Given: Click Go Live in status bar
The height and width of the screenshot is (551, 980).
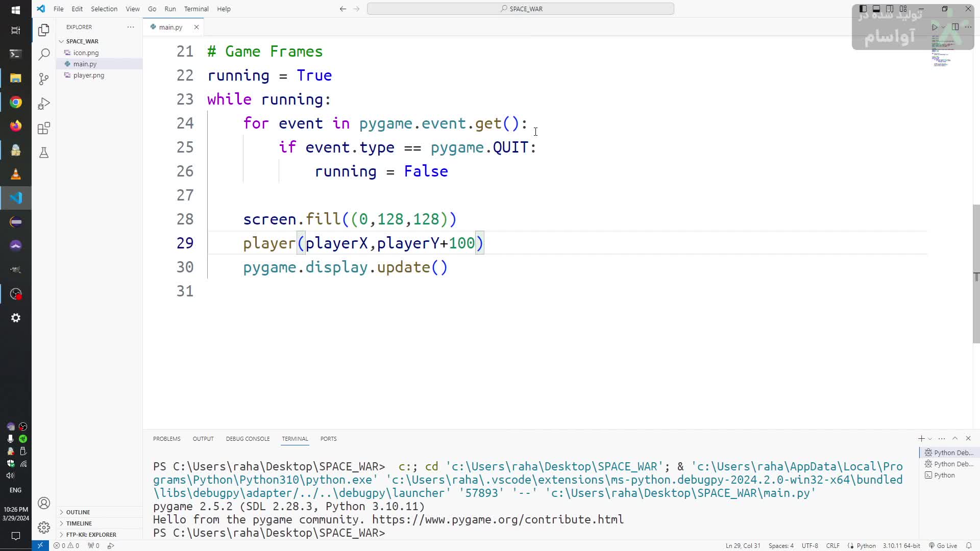Looking at the screenshot, I should click(x=943, y=545).
